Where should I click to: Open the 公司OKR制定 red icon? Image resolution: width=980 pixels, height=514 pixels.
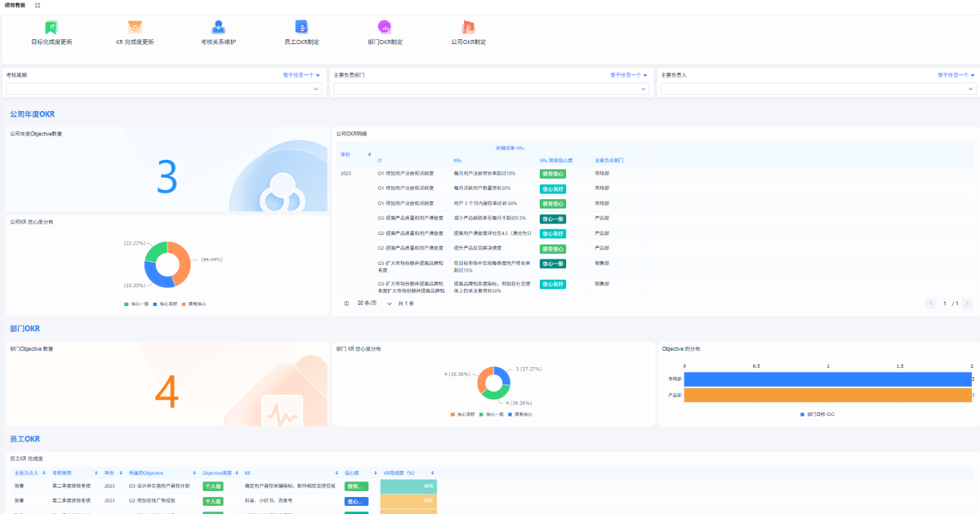[468, 27]
